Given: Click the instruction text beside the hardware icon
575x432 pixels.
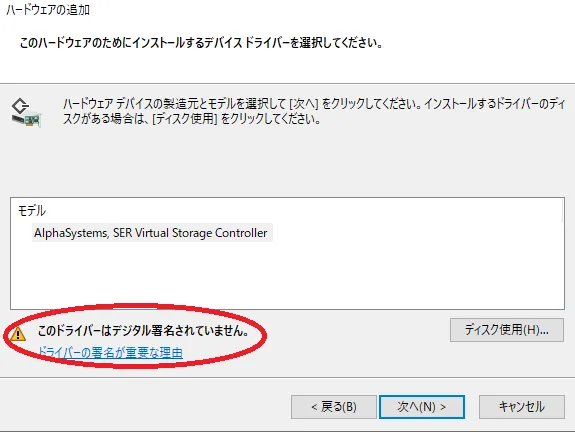Looking at the screenshot, I should pos(314,111).
